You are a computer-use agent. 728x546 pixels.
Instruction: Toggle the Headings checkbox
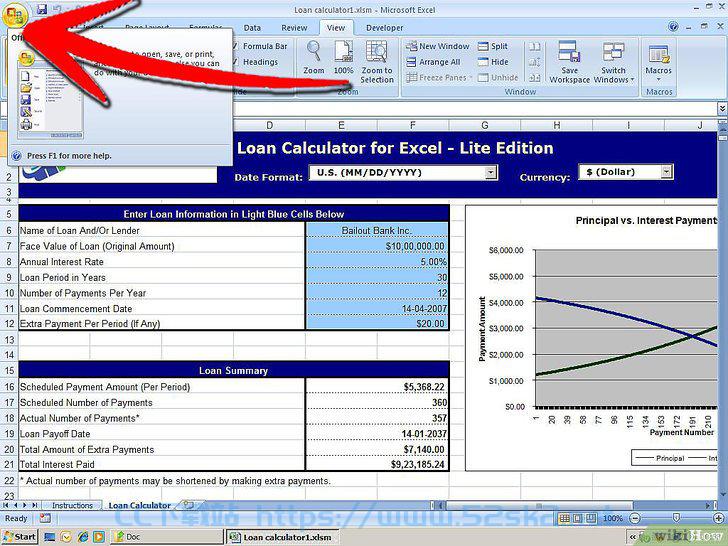pos(235,62)
